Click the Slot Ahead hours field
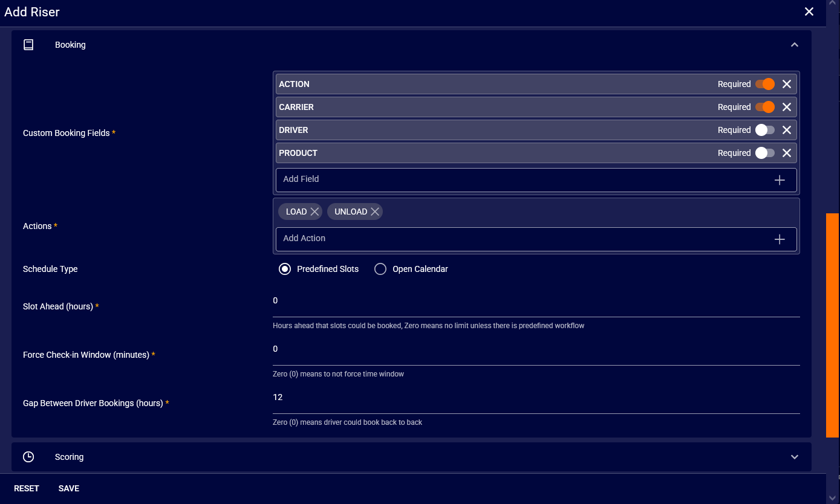The height and width of the screenshot is (504, 840). click(536, 301)
